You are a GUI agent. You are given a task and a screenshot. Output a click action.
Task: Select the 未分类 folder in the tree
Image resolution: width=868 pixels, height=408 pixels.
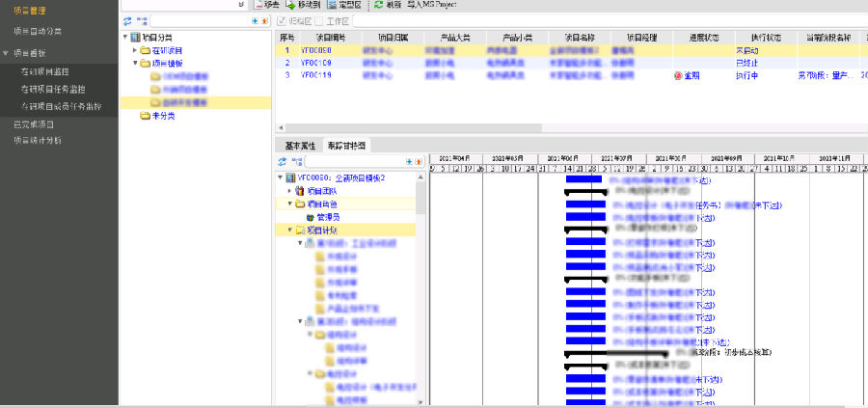click(x=161, y=116)
